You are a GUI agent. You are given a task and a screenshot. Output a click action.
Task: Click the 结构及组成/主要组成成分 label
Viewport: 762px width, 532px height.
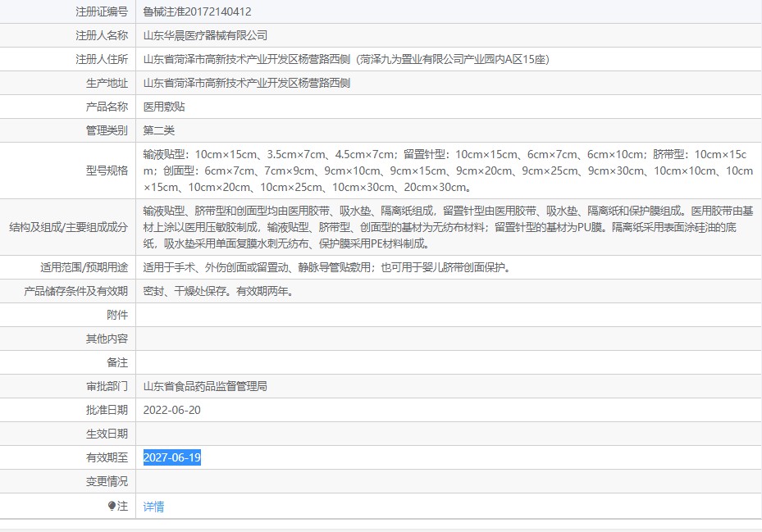pyautogui.click(x=69, y=227)
